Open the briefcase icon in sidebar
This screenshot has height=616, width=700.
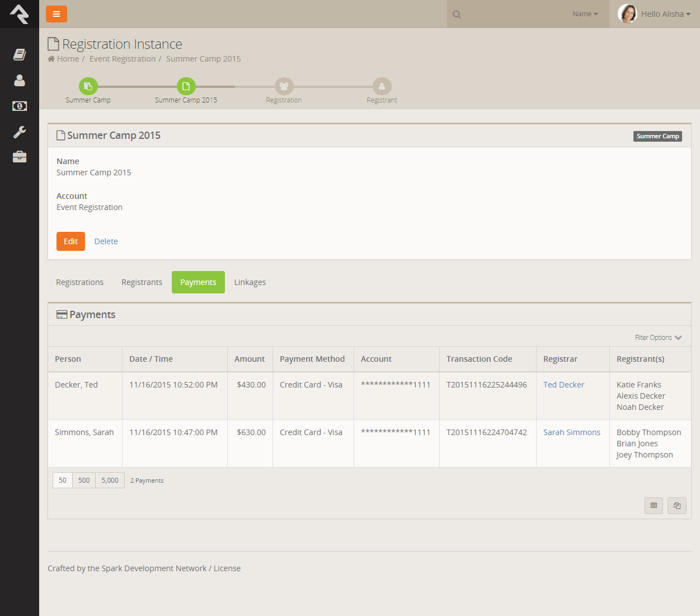(20, 157)
